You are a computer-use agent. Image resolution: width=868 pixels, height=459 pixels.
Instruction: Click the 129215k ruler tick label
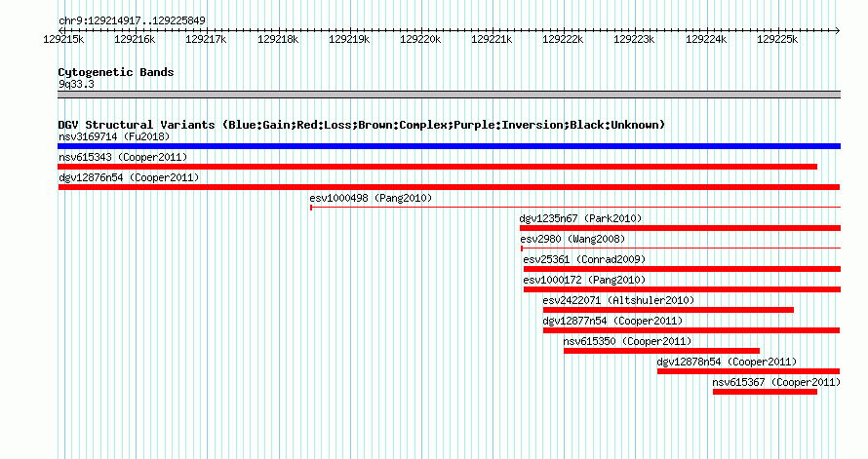(x=63, y=39)
